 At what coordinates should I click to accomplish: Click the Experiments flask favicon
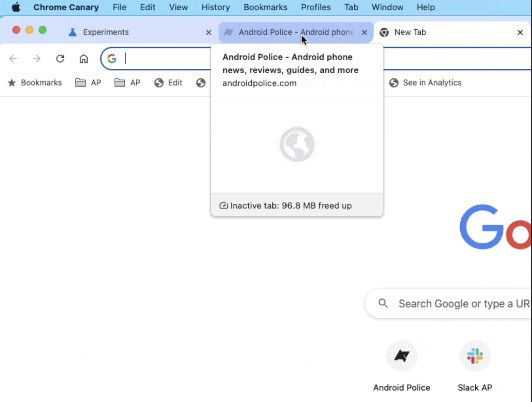pos(73,32)
